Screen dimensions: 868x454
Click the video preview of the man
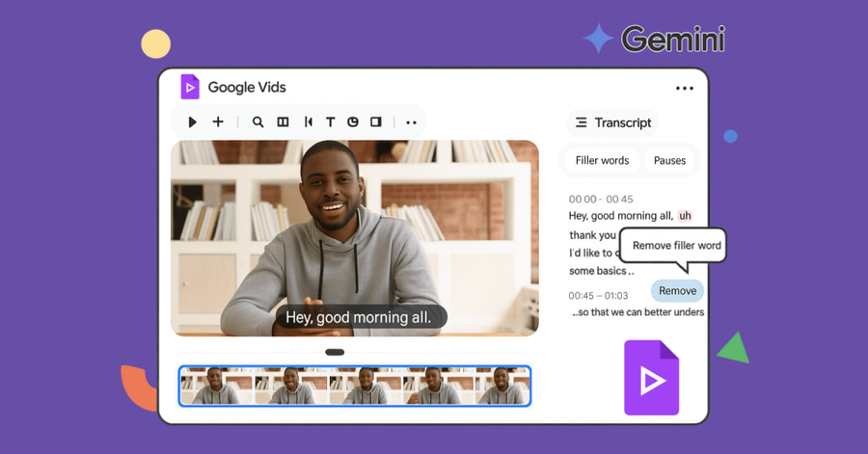[354, 238]
